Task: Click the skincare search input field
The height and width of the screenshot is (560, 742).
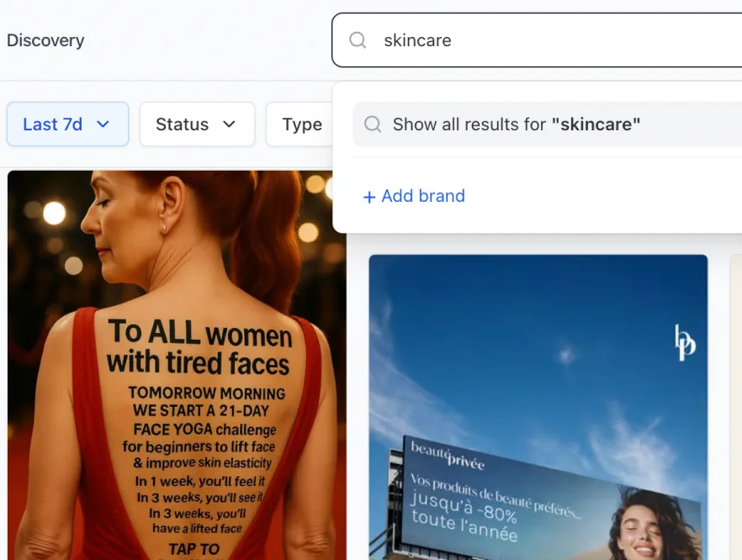Action: click(x=537, y=40)
